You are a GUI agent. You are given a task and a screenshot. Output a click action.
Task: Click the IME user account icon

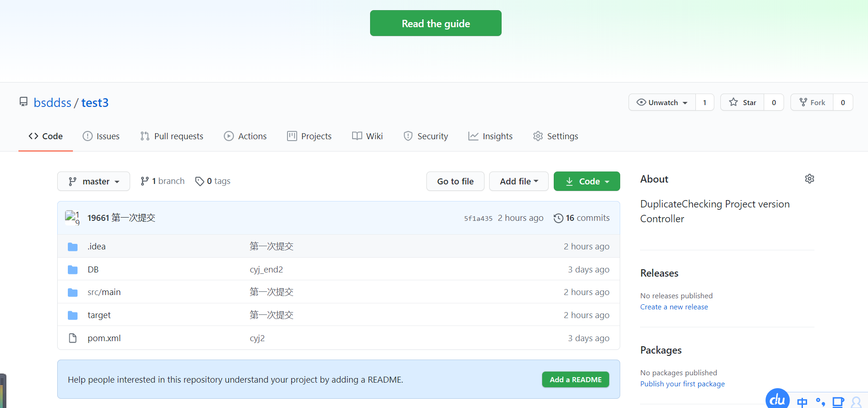pyautogui.click(x=856, y=402)
